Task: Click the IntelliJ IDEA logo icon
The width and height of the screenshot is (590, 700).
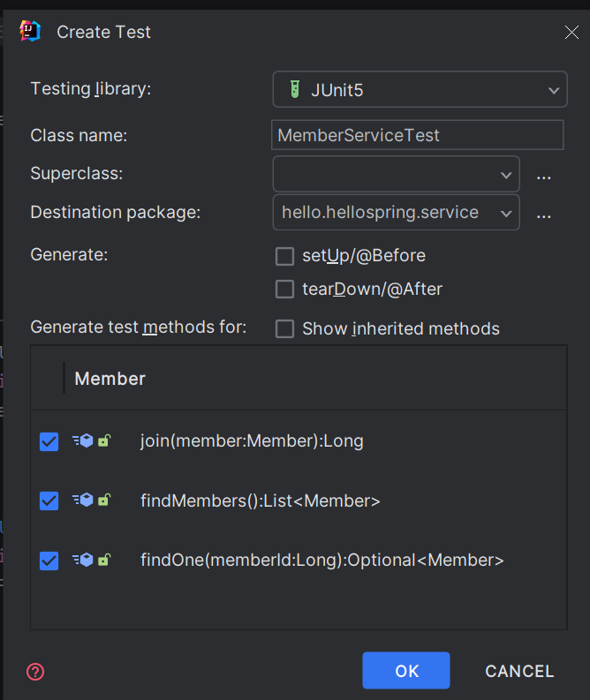Action: coord(30,31)
